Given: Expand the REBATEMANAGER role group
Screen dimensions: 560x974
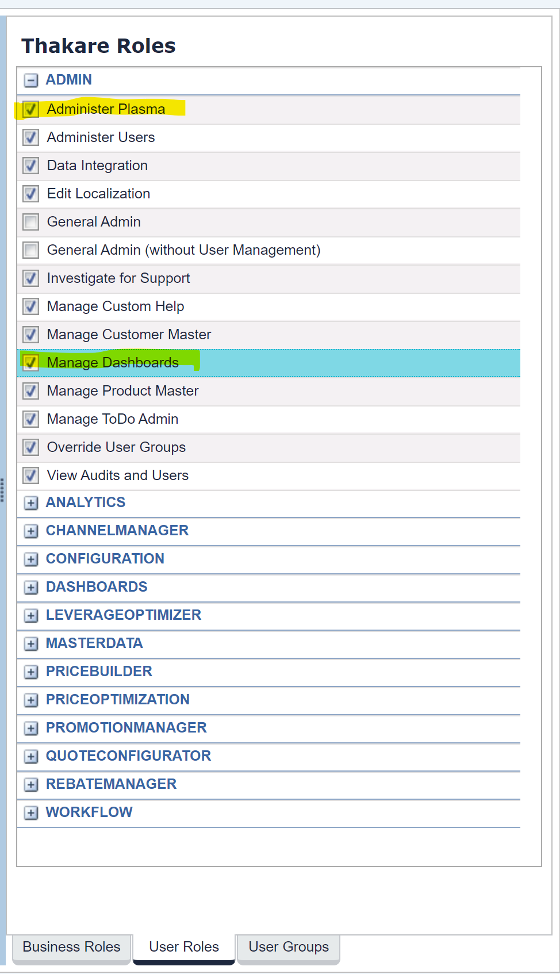Looking at the screenshot, I should pos(31,785).
